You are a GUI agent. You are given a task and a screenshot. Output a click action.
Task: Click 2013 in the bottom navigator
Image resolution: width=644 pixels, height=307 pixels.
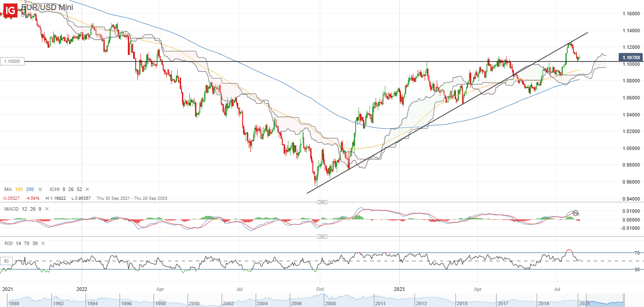click(421, 303)
